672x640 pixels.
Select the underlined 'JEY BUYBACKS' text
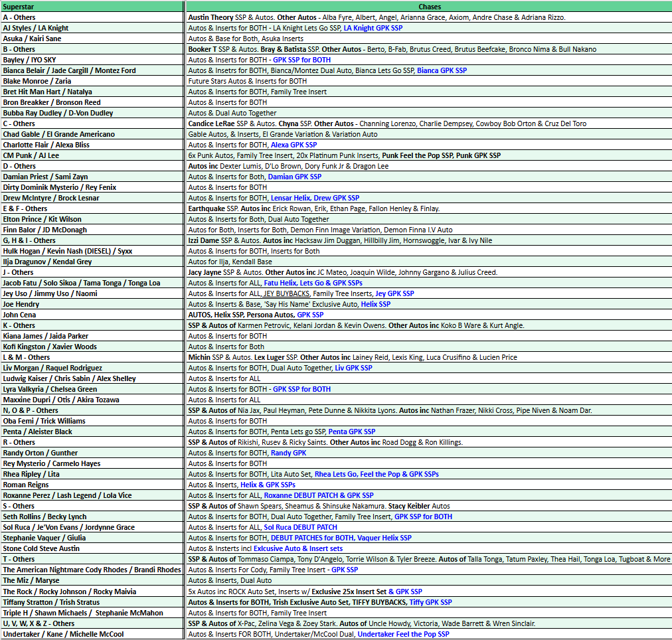(286, 293)
